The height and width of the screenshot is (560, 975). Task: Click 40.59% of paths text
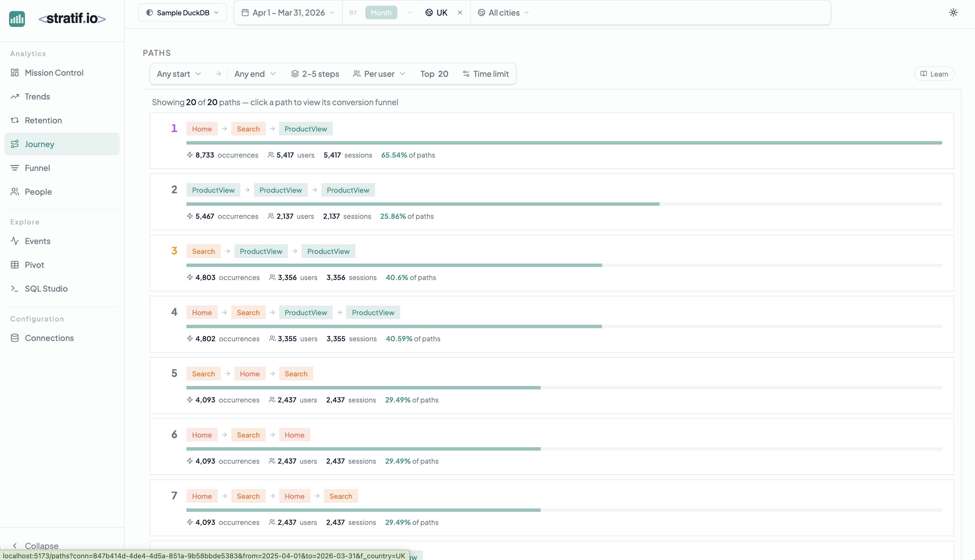pyautogui.click(x=413, y=339)
